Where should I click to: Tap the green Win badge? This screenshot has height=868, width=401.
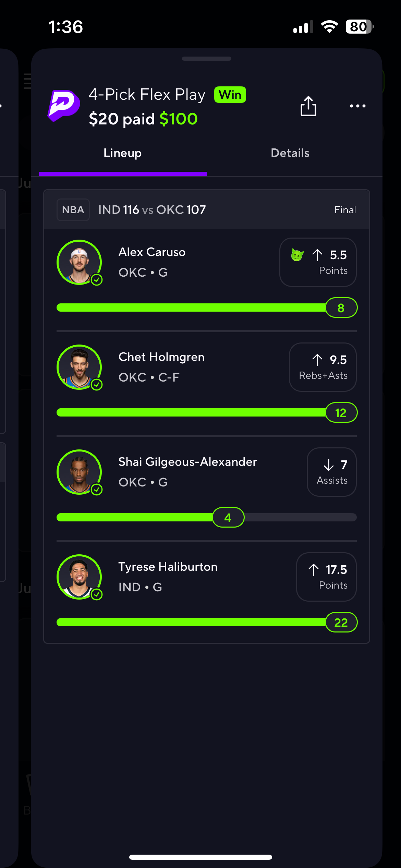pyautogui.click(x=230, y=95)
